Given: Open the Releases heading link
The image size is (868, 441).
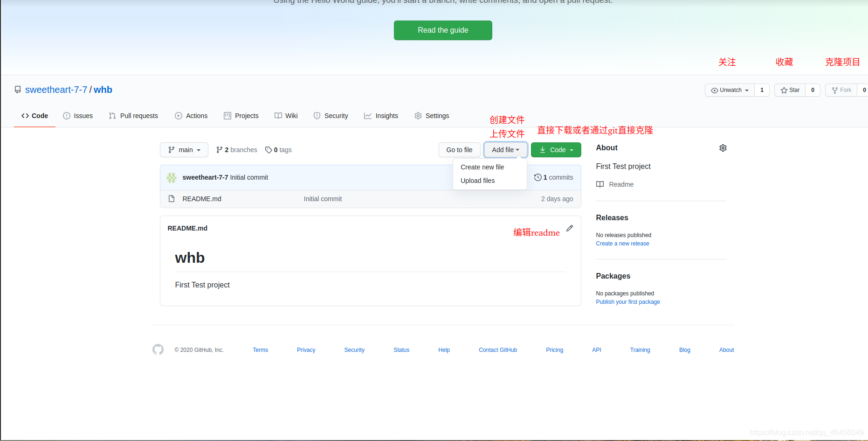Looking at the screenshot, I should point(612,218).
